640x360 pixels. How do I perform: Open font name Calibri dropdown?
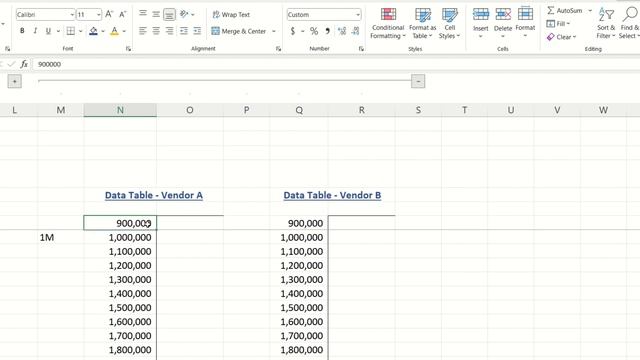pos(72,15)
